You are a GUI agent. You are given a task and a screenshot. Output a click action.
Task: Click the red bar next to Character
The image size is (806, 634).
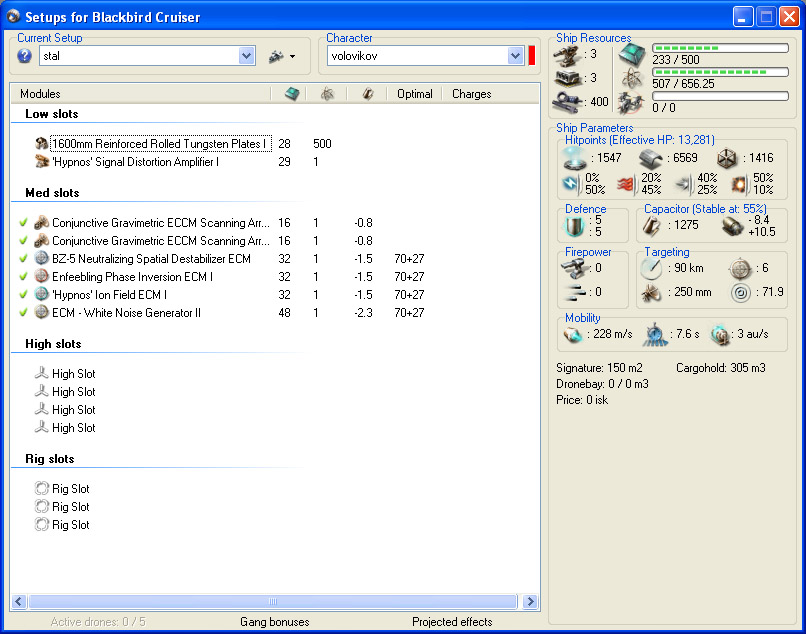(x=532, y=56)
